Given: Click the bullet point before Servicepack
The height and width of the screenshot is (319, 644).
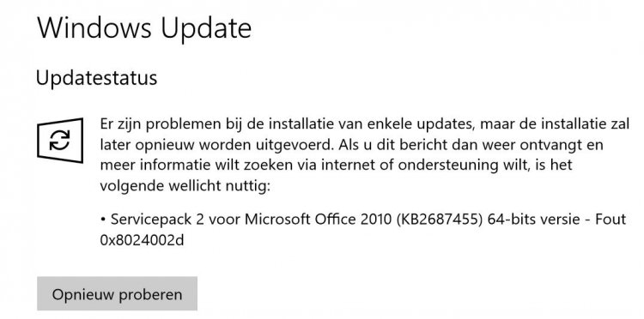Looking at the screenshot, I should pos(103,220).
